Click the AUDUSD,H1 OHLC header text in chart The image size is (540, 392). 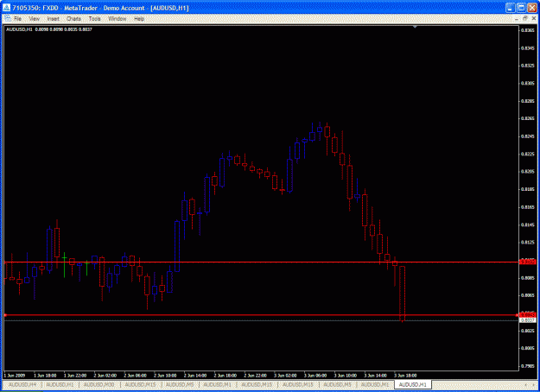49,29
